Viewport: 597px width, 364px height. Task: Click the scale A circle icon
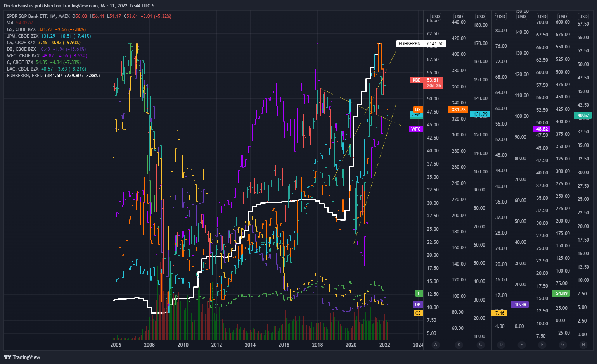[436, 345]
